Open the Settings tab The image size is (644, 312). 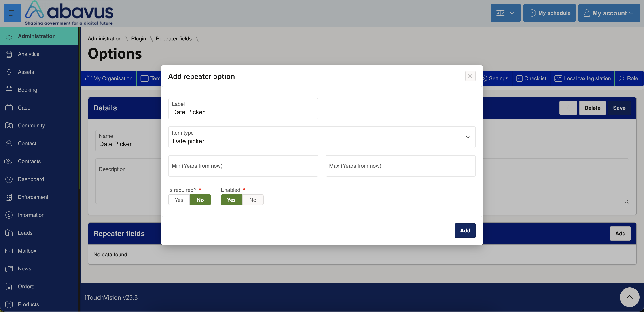click(498, 78)
